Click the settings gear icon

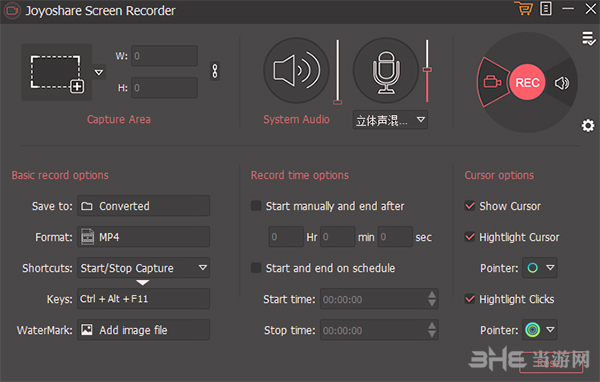[588, 126]
